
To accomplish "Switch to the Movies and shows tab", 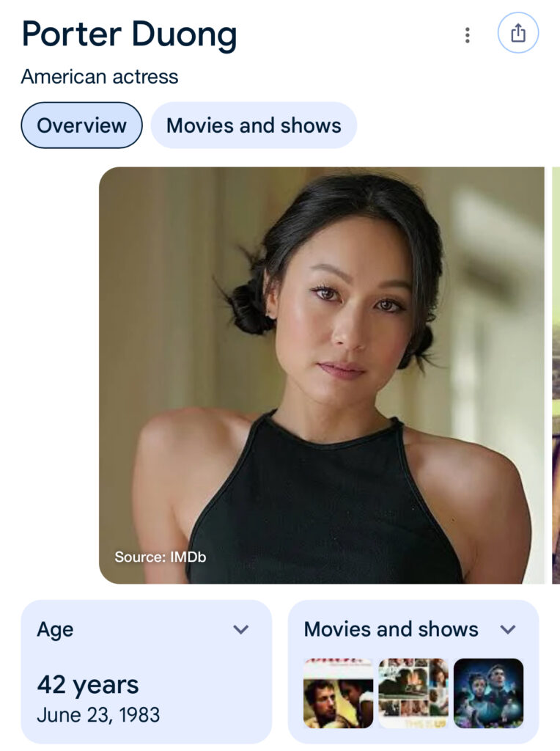I will click(x=254, y=125).
